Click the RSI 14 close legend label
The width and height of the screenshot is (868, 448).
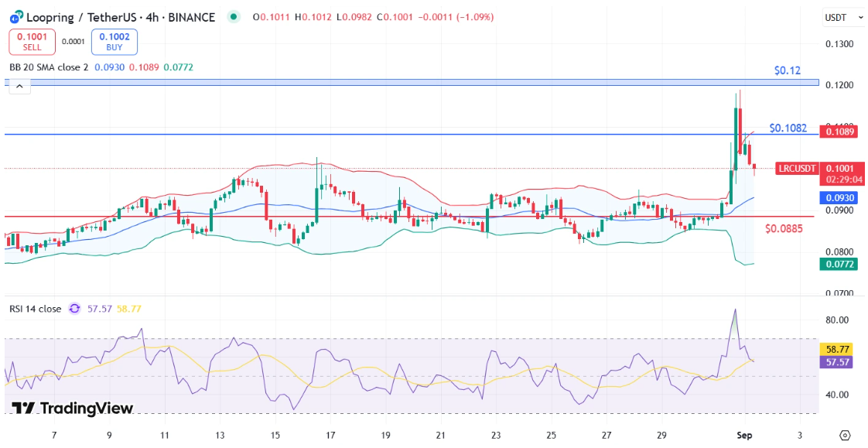[36, 309]
